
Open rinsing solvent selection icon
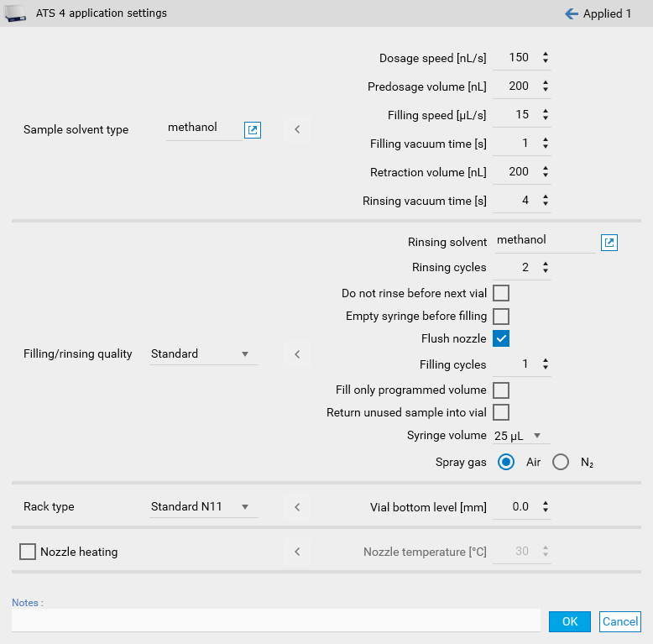[609, 243]
